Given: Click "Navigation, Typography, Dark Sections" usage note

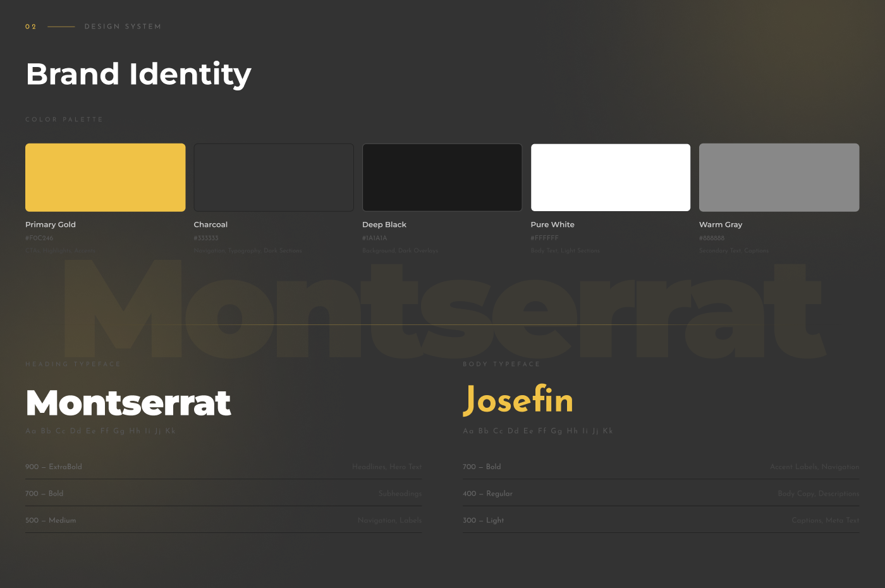Looking at the screenshot, I should [248, 251].
